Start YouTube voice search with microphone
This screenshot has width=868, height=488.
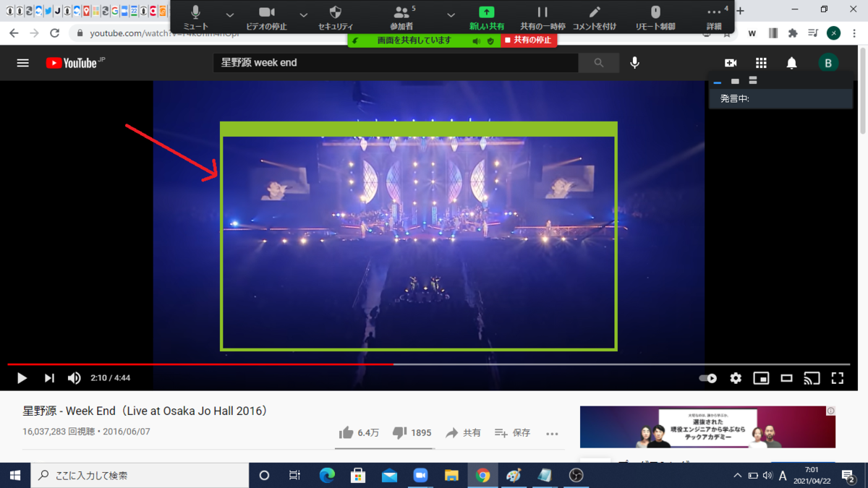634,63
